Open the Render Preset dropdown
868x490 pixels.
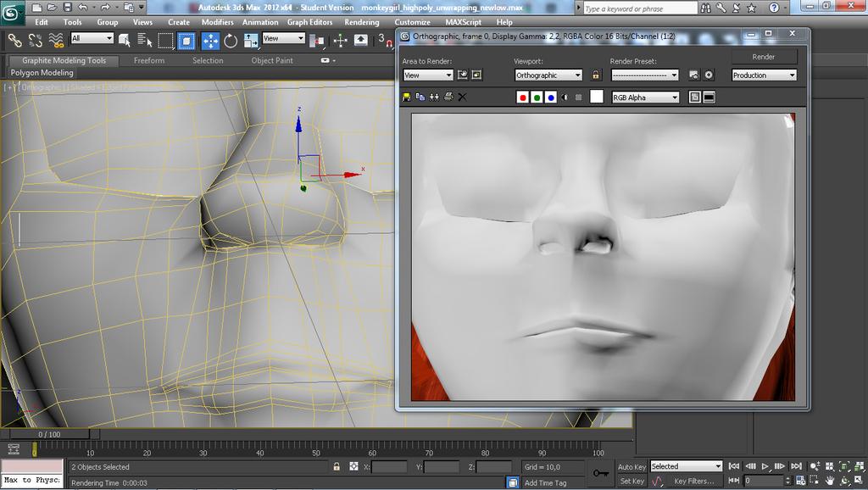click(x=645, y=75)
